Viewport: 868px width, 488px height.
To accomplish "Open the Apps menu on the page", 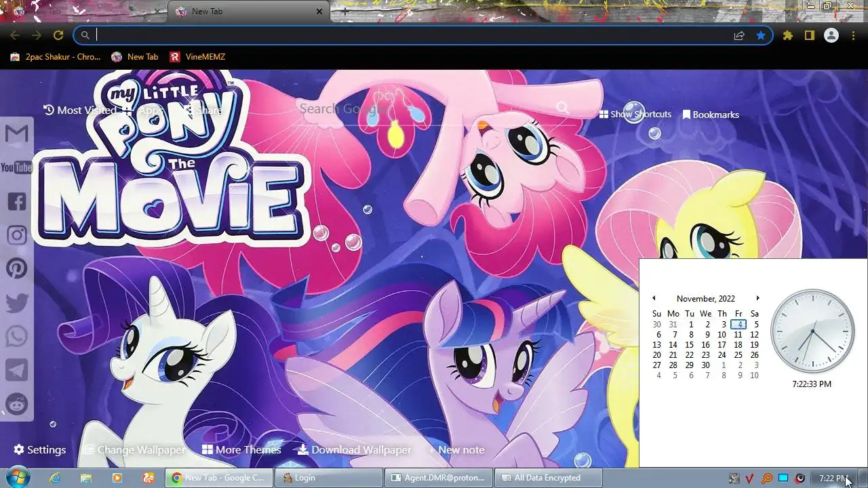I will coord(143,110).
